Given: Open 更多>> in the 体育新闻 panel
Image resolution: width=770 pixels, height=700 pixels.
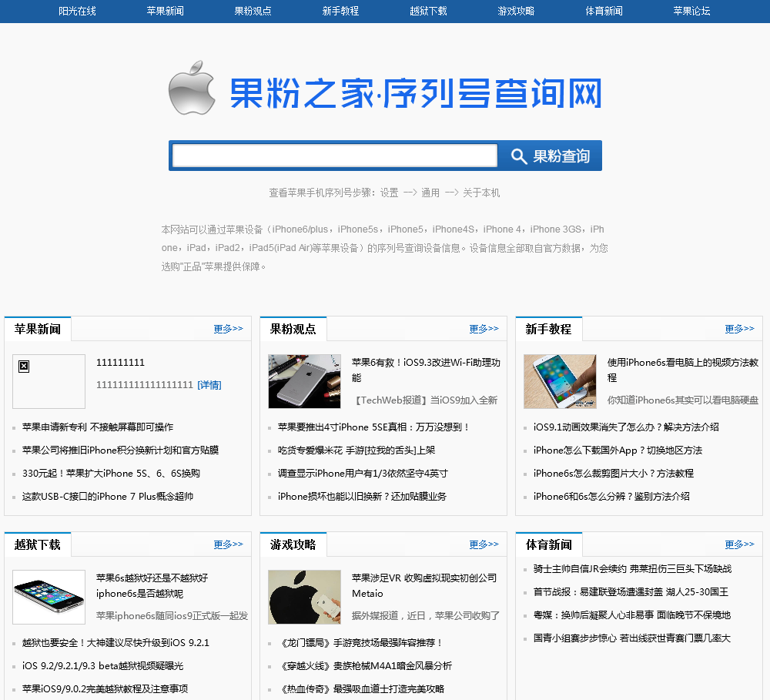Looking at the screenshot, I should (739, 544).
